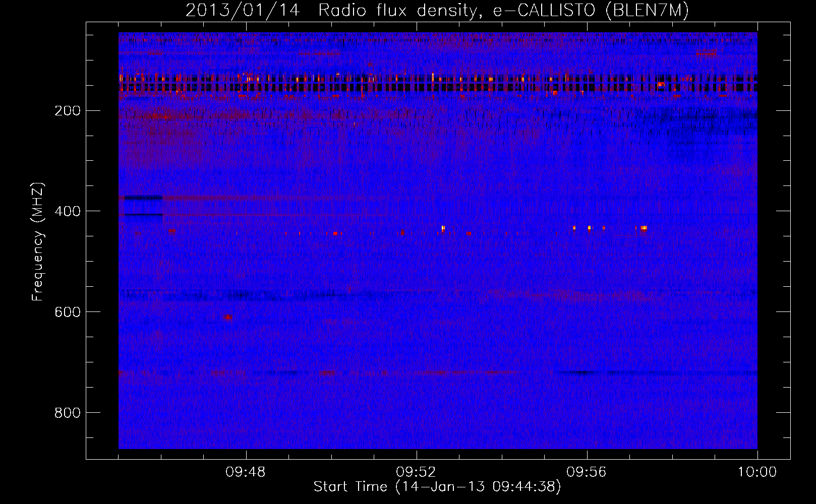Click the 400 frequency tick label
This screenshot has width=816, height=504.
coord(67,211)
